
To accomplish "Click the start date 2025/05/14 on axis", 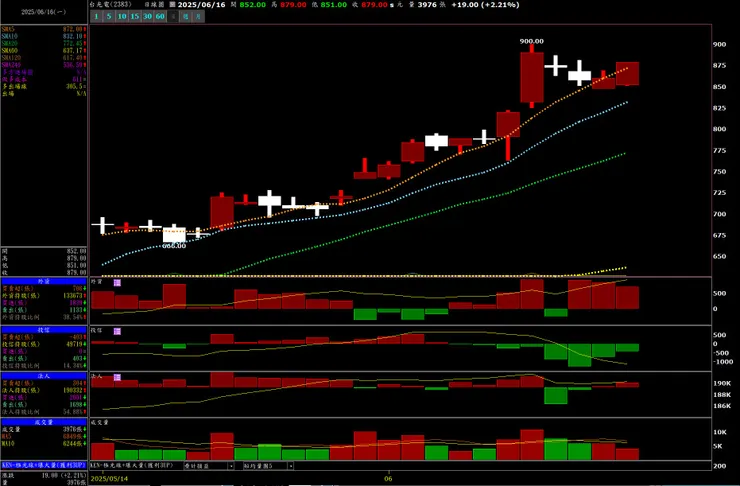I will pos(109,478).
